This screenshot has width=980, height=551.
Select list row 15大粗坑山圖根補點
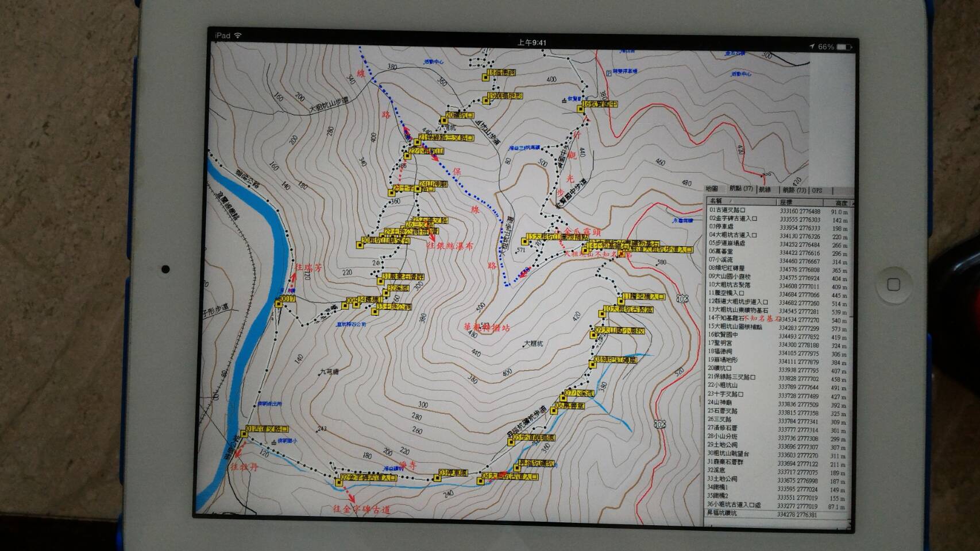point(778,327)
